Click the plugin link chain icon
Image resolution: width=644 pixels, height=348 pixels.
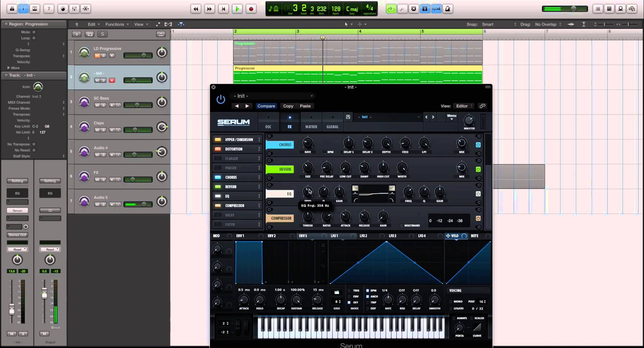pos(482,106)
